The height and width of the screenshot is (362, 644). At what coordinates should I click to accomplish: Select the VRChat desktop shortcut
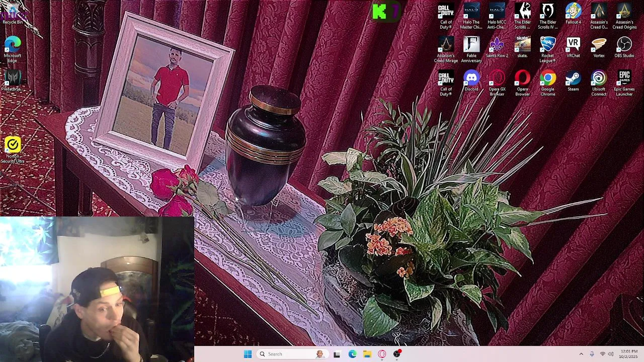click(573, 47)
